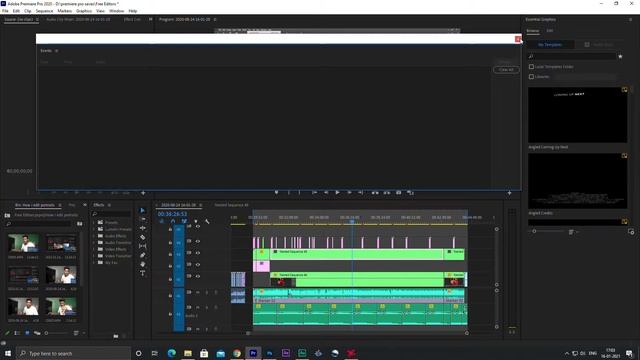640x360 pixels.
Task: Toggle lock on the topmost video track
Action: tap(170, 229)
